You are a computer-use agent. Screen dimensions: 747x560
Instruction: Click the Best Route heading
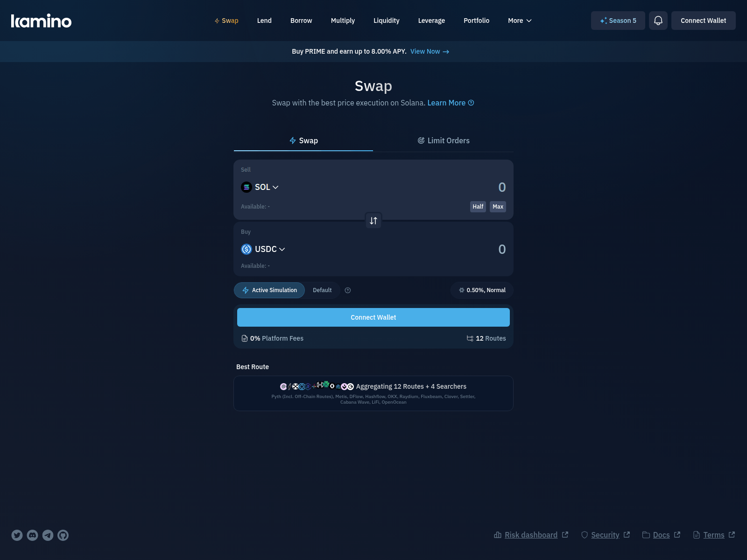pyautogui.click(x=253, y=367)
